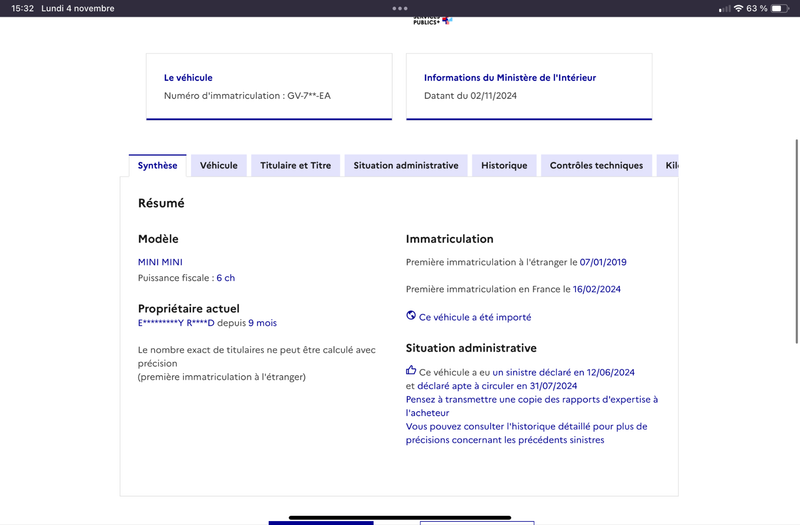Tap the battery icon in status bar
Viewport: 800px width, 525px height.
click(779, 8)
